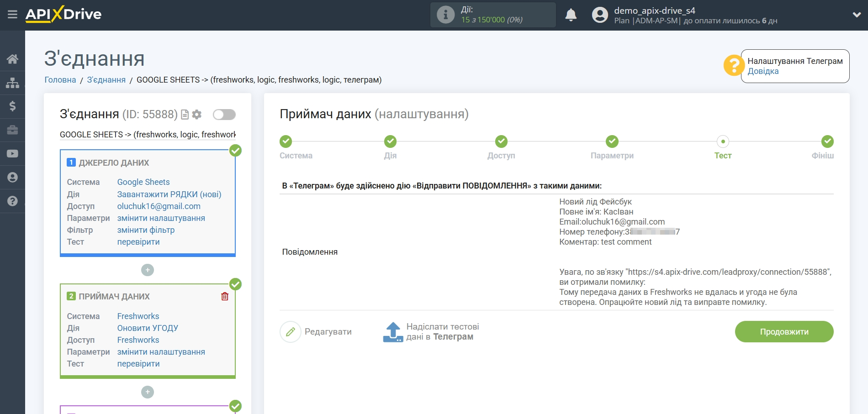Open the YouTube video tutorials icon
This screenshot has width=868, height=414.
coord(12,154)
